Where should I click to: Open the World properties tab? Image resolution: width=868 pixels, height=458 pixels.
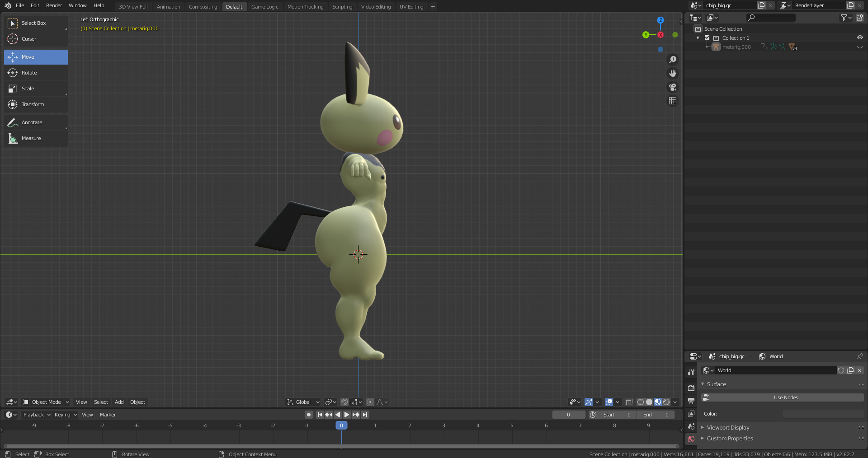coord(691,439)
